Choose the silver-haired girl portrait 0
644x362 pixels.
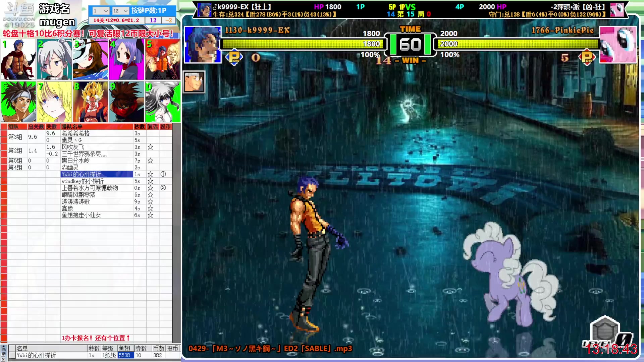(x=163, y=102)
